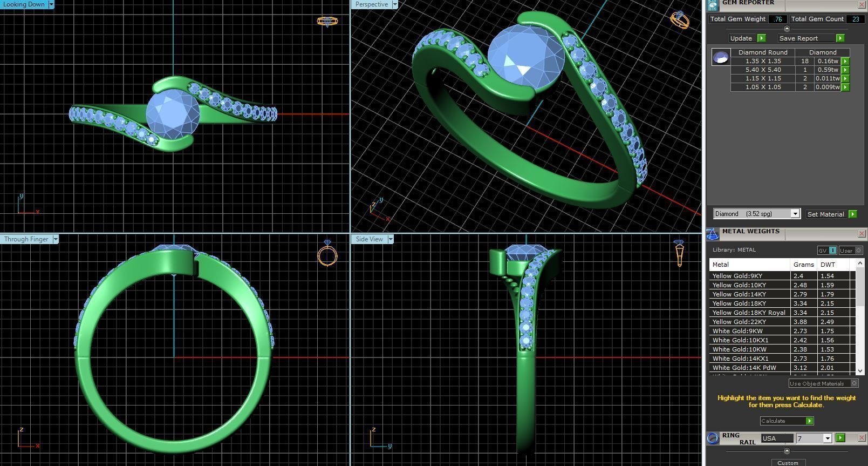Open the Perspective viewport dropdown
The image size is (868, 466).
(394, 4)
